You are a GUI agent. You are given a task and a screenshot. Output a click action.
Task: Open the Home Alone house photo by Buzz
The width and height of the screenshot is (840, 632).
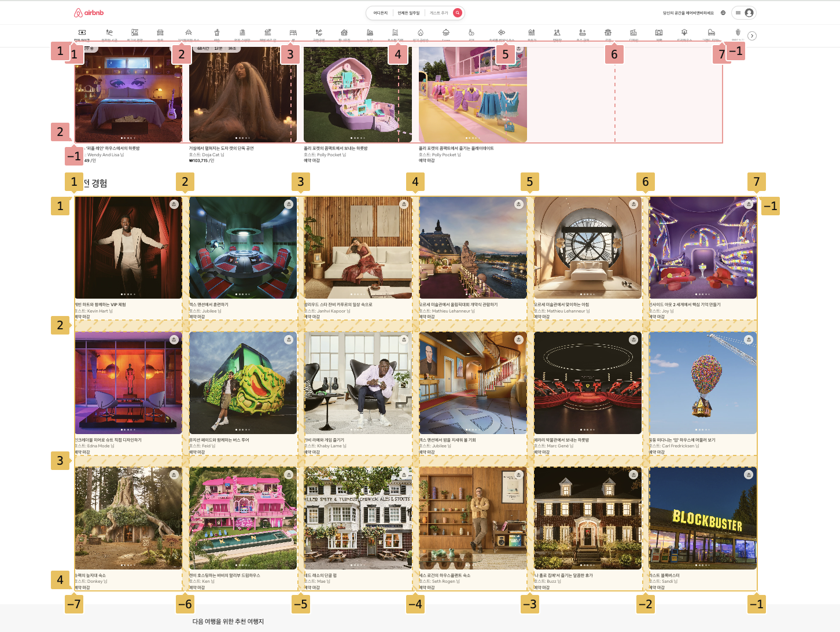coord(588,519)
